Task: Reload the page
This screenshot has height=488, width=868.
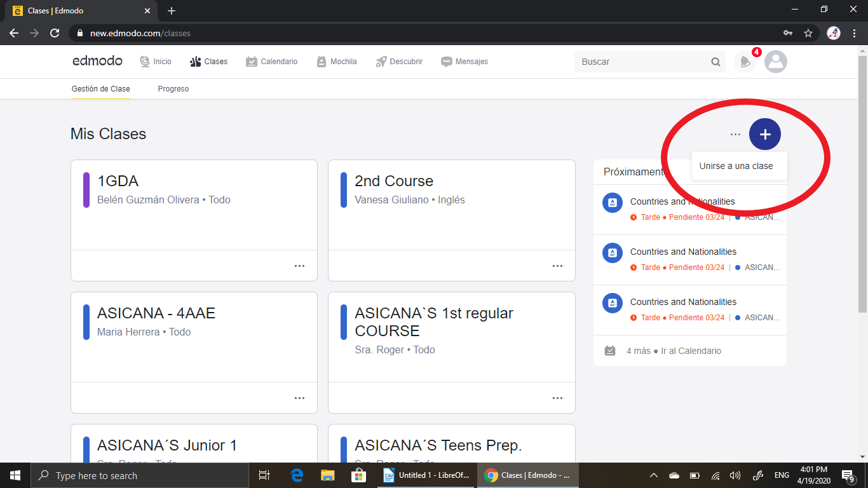Action: [55, 33]
